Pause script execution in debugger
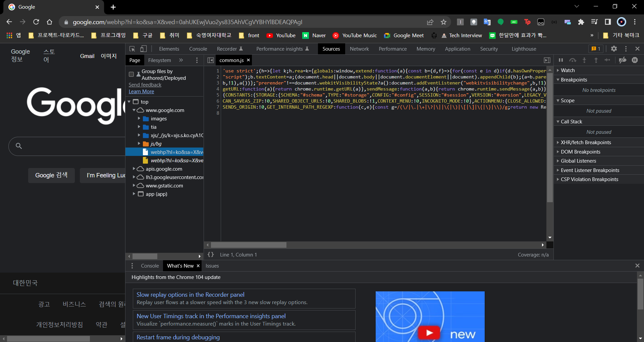The width and height of the screenshot is (644, 342). [x=561, y=60]
